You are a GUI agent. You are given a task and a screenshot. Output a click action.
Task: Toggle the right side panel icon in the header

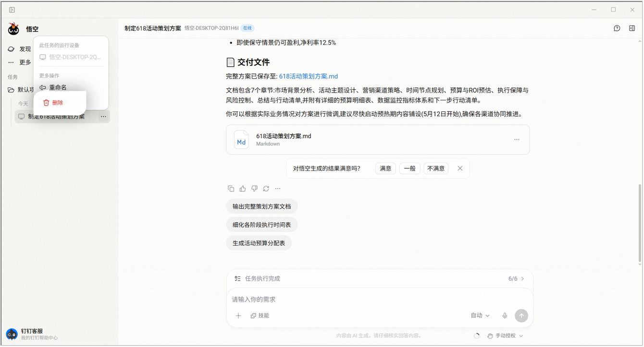click(x=632, y=28)
